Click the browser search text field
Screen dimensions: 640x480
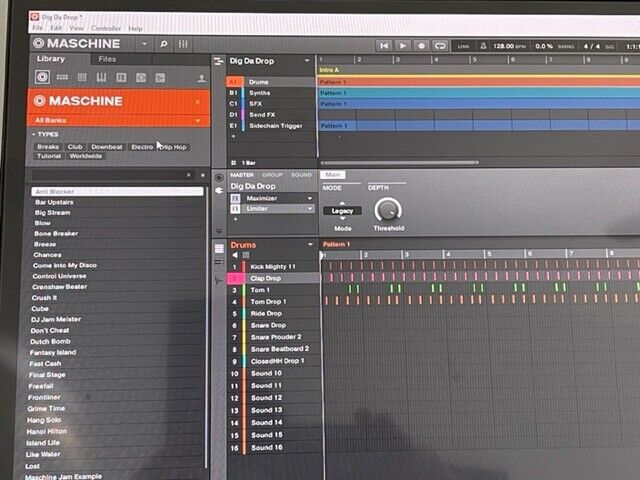click(108, 175)
